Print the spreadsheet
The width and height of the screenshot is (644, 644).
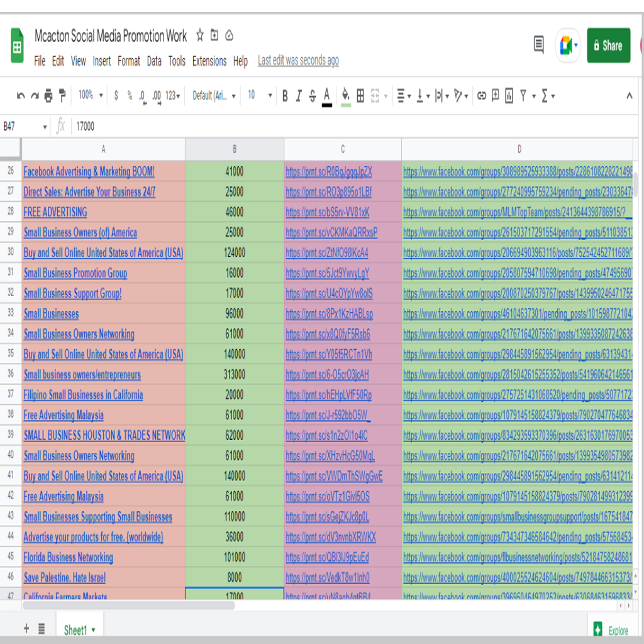[48, 96]
